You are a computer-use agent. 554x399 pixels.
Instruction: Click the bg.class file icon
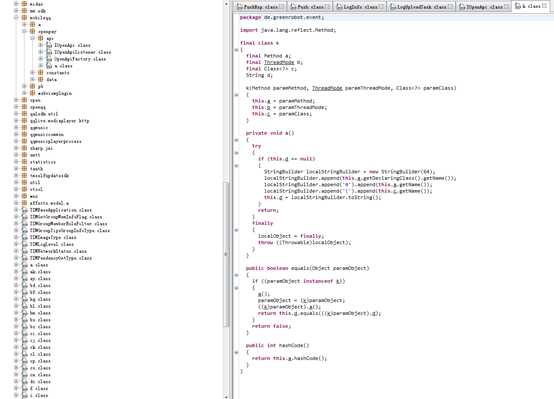[x=24, y=299]
